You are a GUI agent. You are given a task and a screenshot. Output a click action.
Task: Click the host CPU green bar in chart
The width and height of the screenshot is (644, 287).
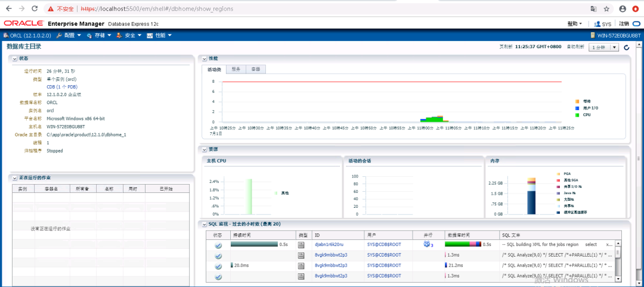pos(249,196)
